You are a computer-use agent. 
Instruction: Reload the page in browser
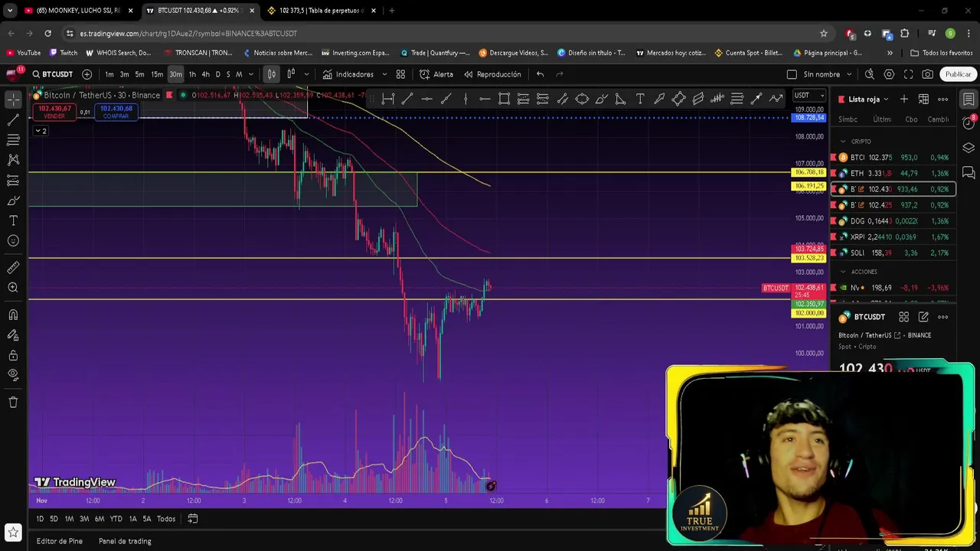(47, 34)
